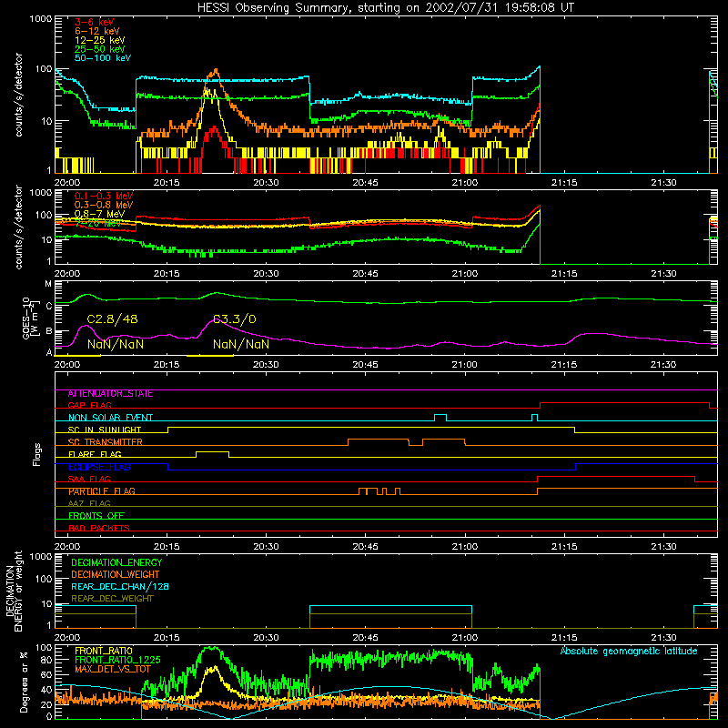Viewport: 728px width, 728px height.
Task: Select the FRONTS_OFF flag label
Action: [96, 516]
